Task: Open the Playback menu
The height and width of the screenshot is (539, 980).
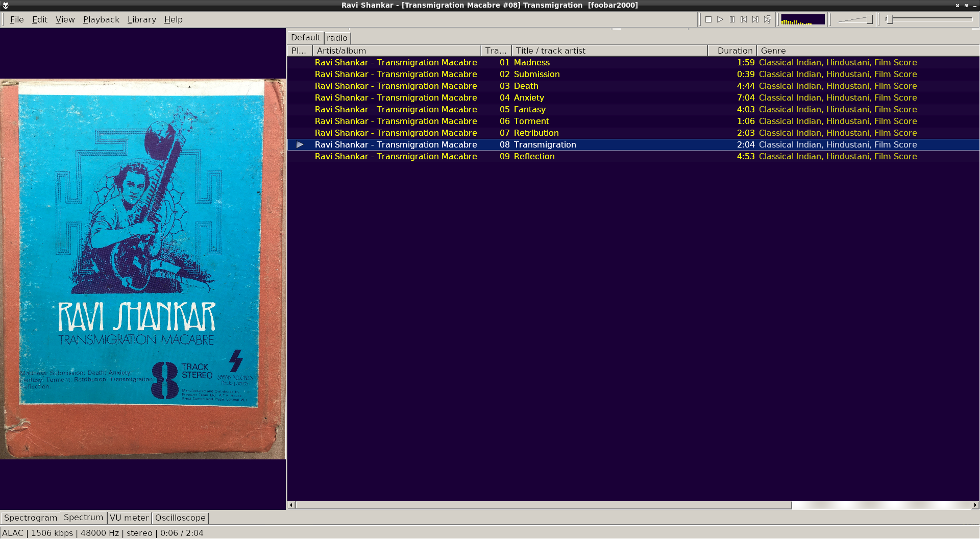Action: pyautogui.click(x=101, y=19)
